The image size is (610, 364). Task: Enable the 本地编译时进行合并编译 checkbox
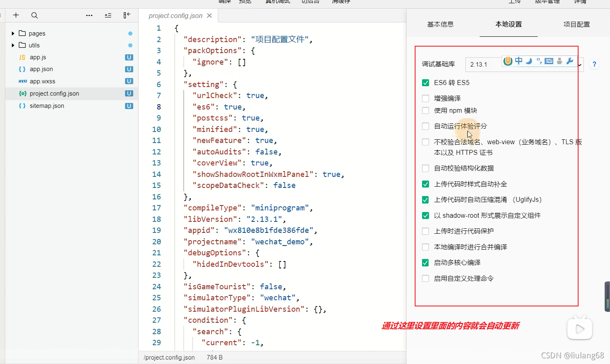tap(425, 247)
